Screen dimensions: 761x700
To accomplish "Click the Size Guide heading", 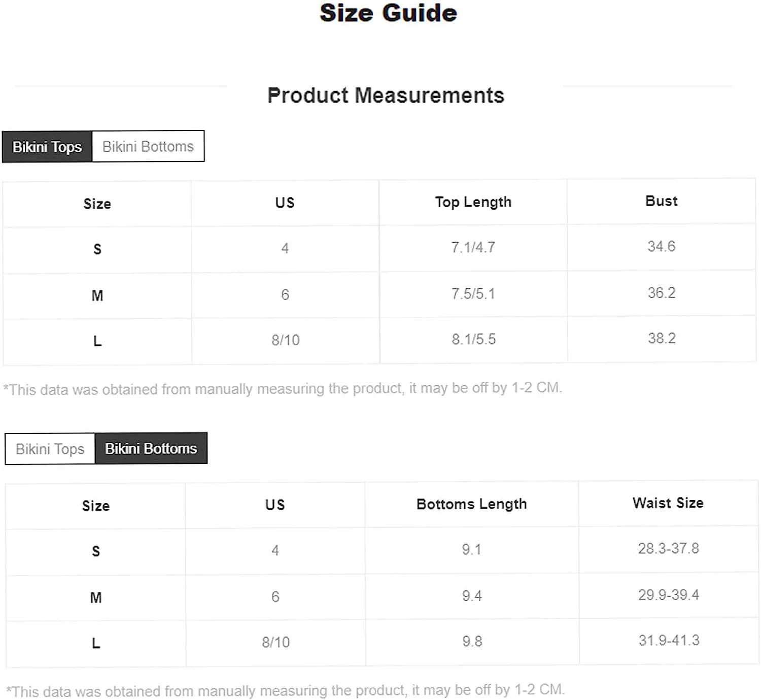I will [388, 13].
